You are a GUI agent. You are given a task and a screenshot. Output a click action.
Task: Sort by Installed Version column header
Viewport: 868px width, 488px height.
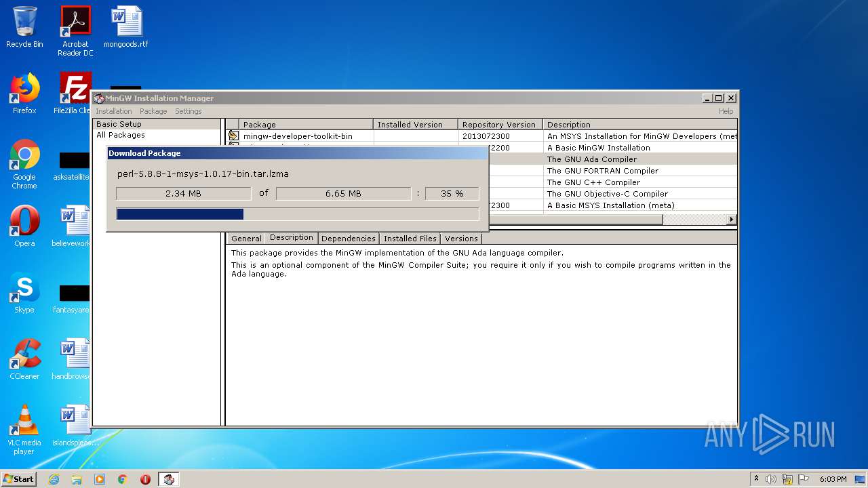[416, 125]
